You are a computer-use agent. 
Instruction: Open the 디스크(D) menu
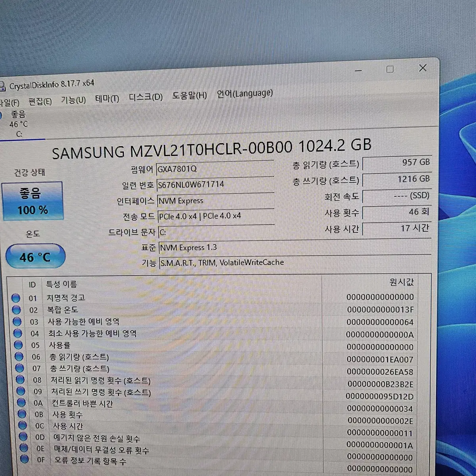point(146,97)
